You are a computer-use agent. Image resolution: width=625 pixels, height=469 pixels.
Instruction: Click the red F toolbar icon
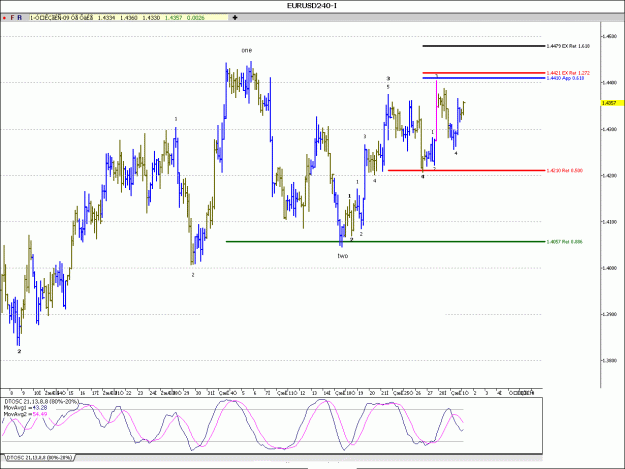coord(12,18)
